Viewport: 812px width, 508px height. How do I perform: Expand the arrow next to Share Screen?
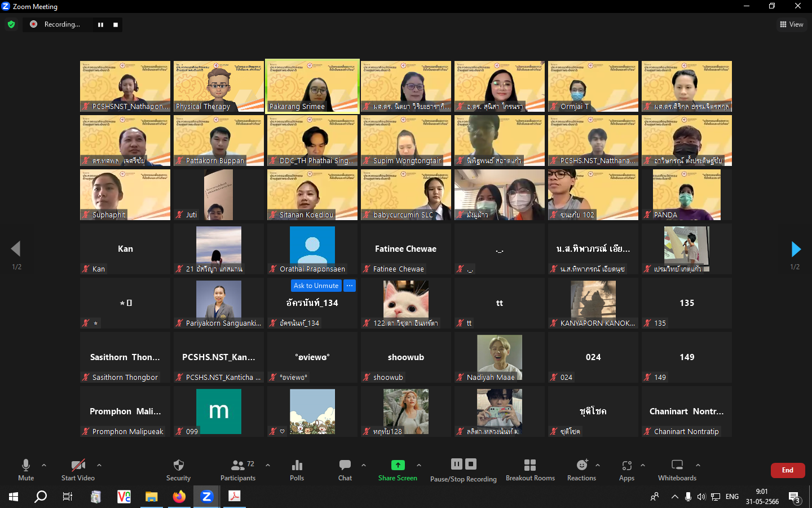point(419,465)
